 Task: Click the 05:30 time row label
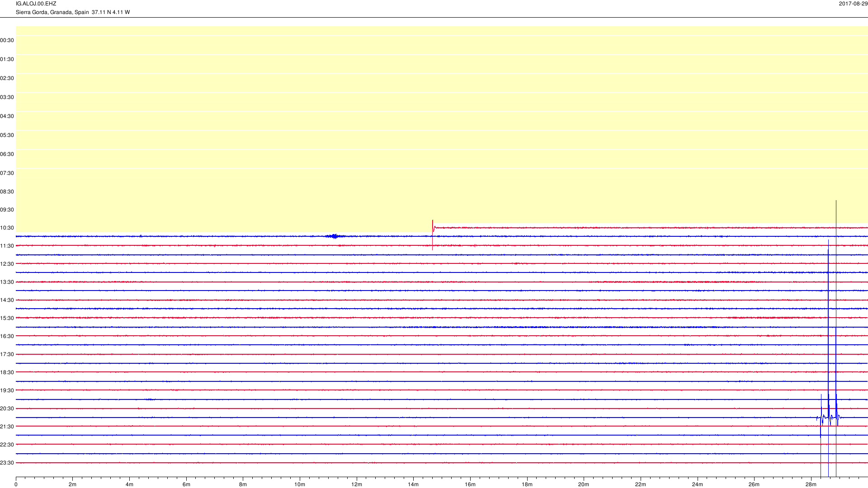point(7,135)
